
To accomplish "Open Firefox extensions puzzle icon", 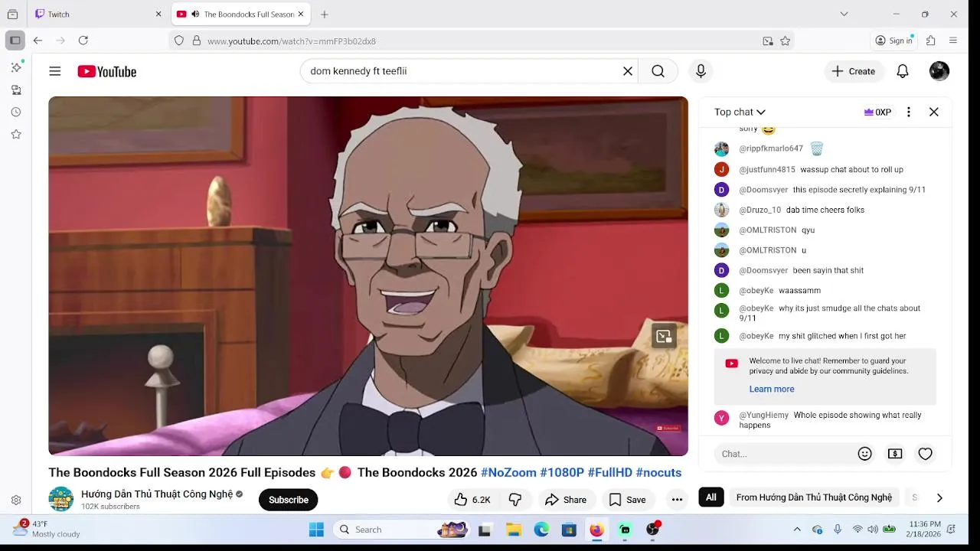I will 931,41.
